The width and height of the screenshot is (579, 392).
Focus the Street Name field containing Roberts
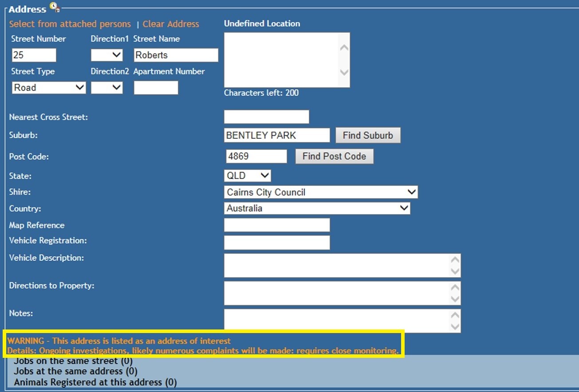click(176, 55)
